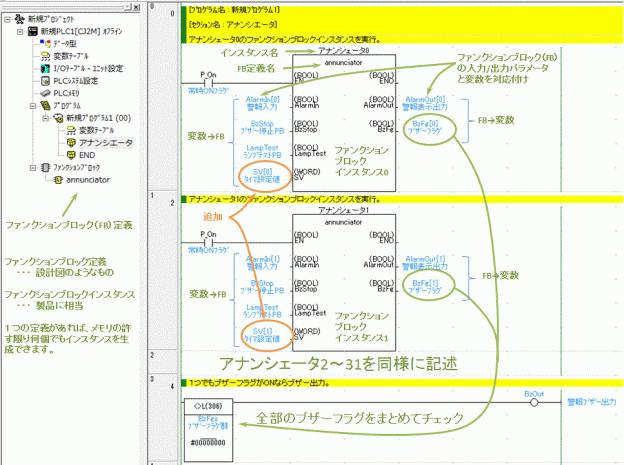
Task: Select BzFg[1] ブザーフラグ parameter
Action: (x=425, y=287)
